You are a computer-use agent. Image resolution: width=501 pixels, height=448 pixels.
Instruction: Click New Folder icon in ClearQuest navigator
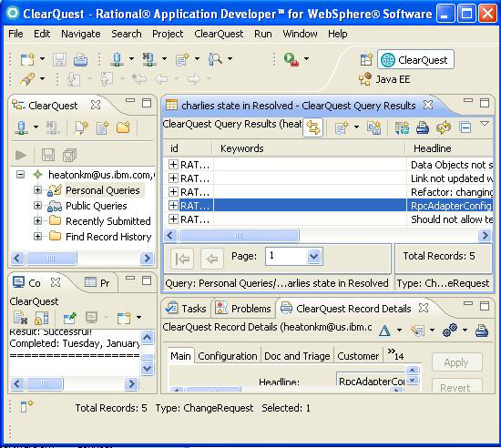tap(123, 127)
